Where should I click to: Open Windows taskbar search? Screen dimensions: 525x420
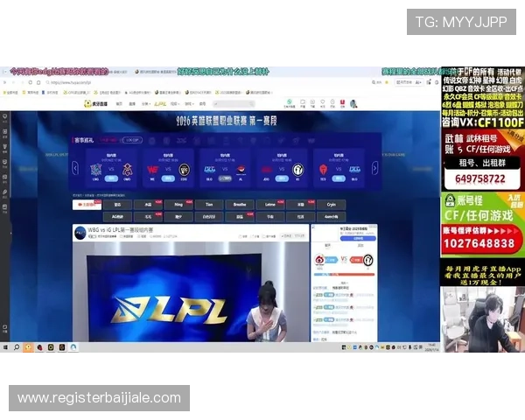(x=17, y=347)
